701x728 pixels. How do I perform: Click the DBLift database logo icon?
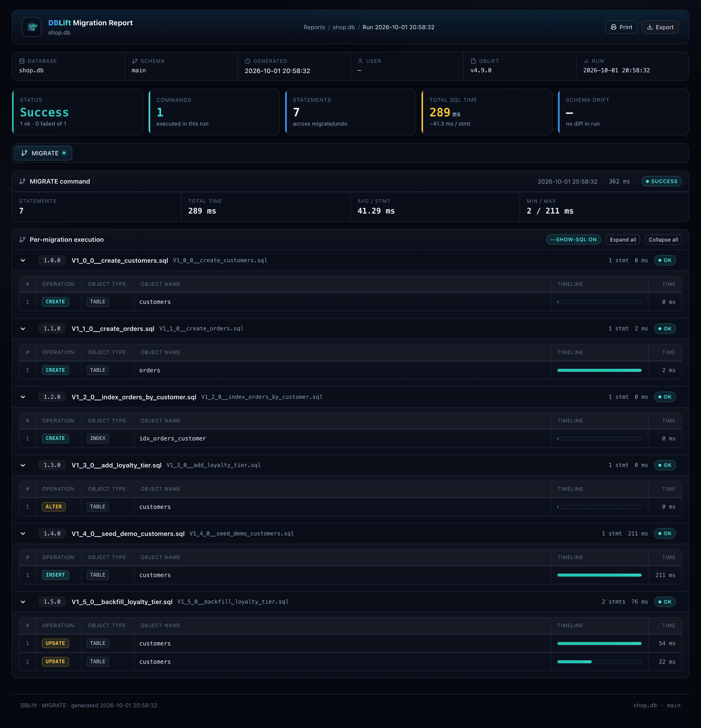pyautogui.click(x=32, y=27)
